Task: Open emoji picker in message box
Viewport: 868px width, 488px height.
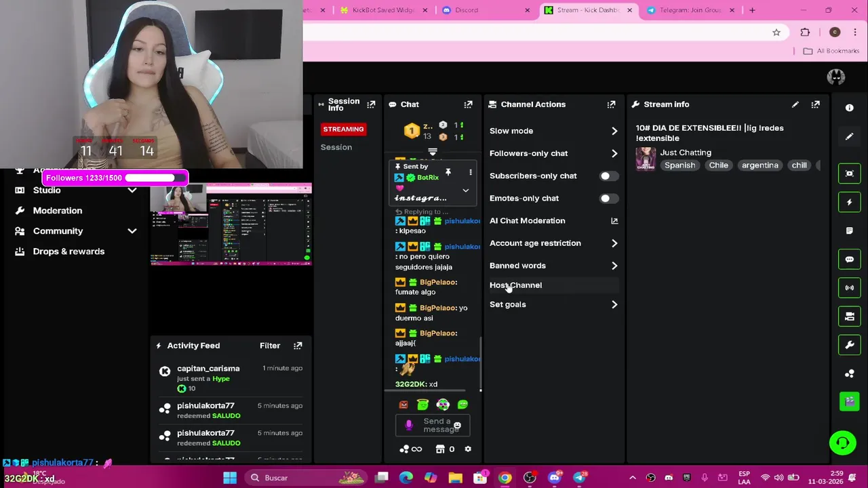Action: click(457, 426)
